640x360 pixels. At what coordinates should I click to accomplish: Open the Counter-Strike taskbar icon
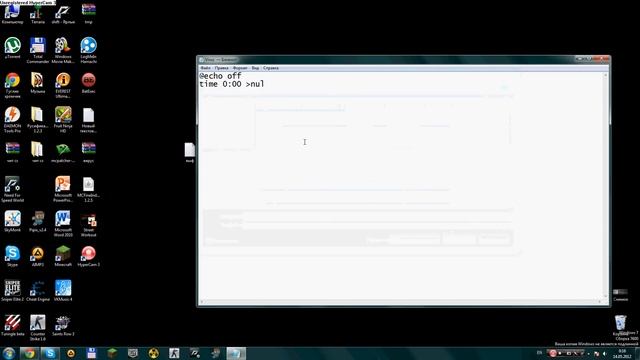tap(174, 353)
